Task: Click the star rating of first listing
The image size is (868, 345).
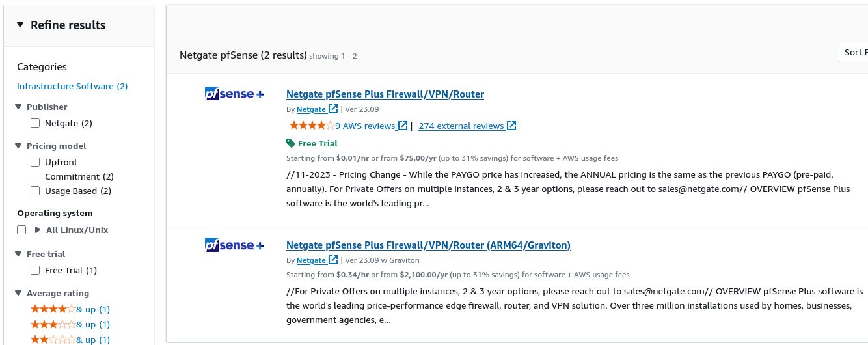Action: [x=312, y=126]
